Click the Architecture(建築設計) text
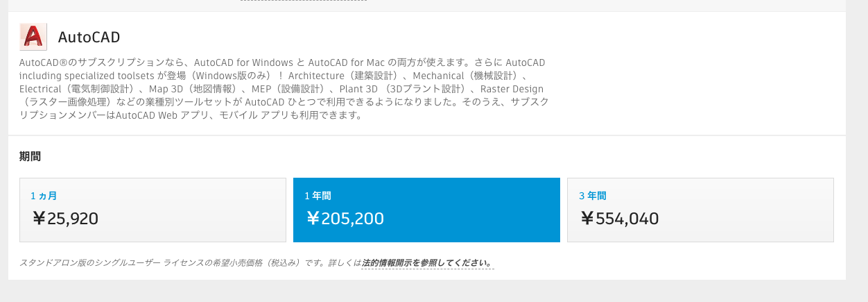 click(x=342, y=76)
